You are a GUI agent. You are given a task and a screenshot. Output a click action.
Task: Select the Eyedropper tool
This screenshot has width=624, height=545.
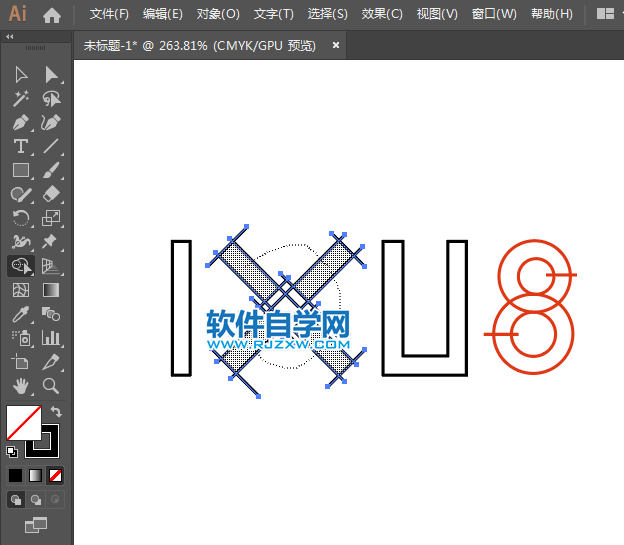21,314
